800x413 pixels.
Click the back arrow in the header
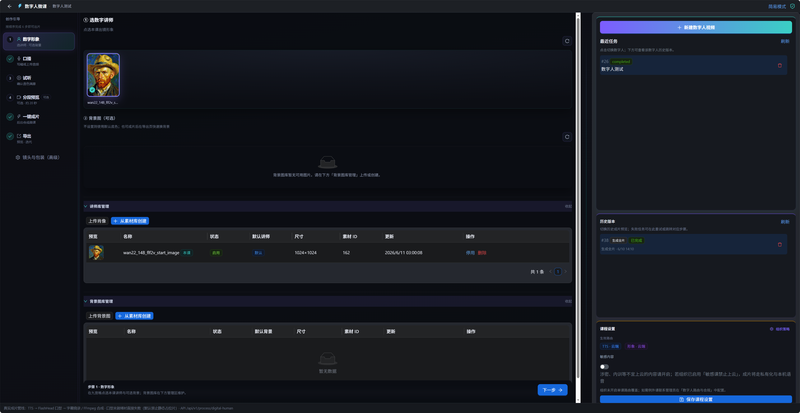pos(9,6)
